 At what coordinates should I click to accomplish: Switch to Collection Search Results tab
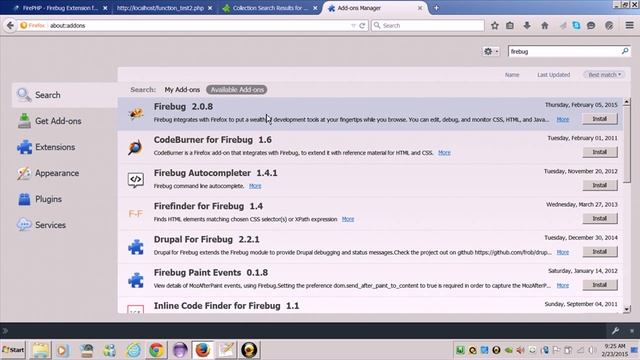point(269,8)
